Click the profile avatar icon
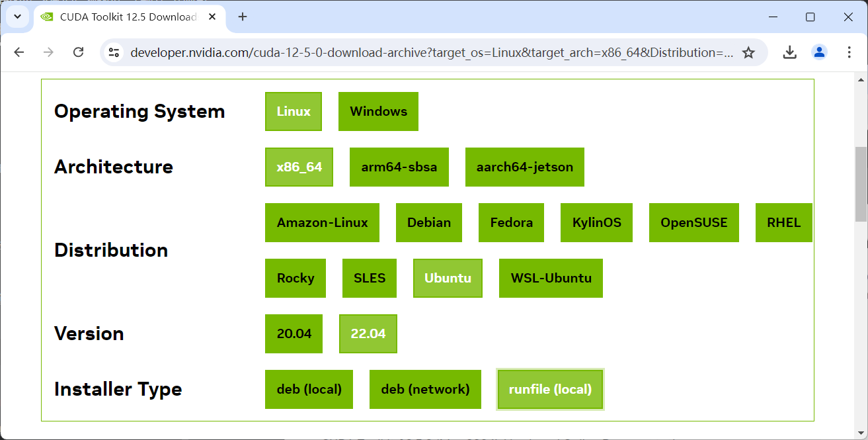Viewport: 868px width, 440px height. (x=820, y=52)
